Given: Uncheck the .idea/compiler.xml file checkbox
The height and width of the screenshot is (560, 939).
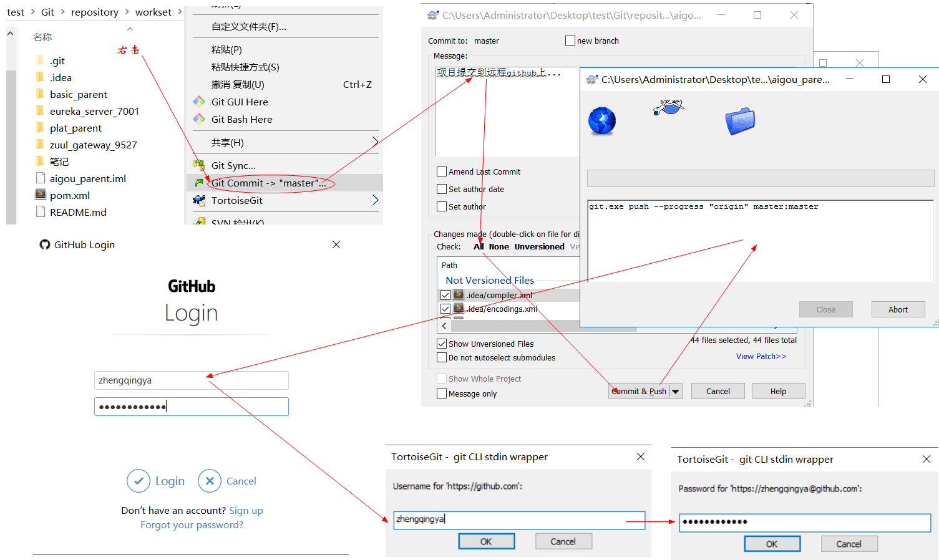Looking at the screenshot, I should tap(445, 295).
